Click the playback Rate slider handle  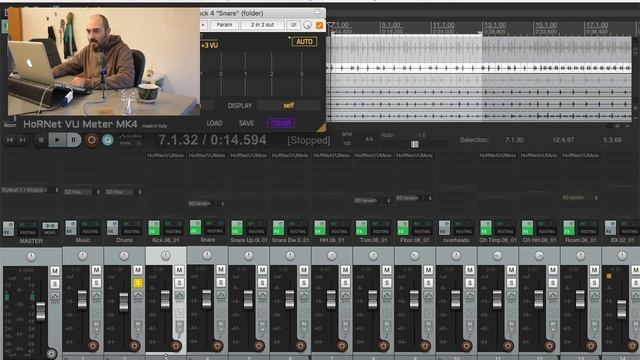[x=415, y=144]
